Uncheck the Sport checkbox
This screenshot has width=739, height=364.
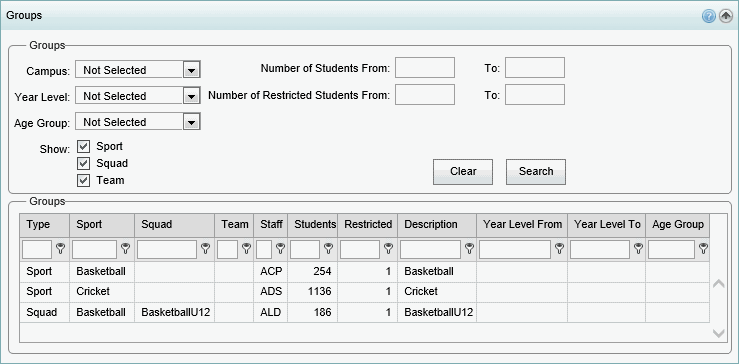[83, 147]
